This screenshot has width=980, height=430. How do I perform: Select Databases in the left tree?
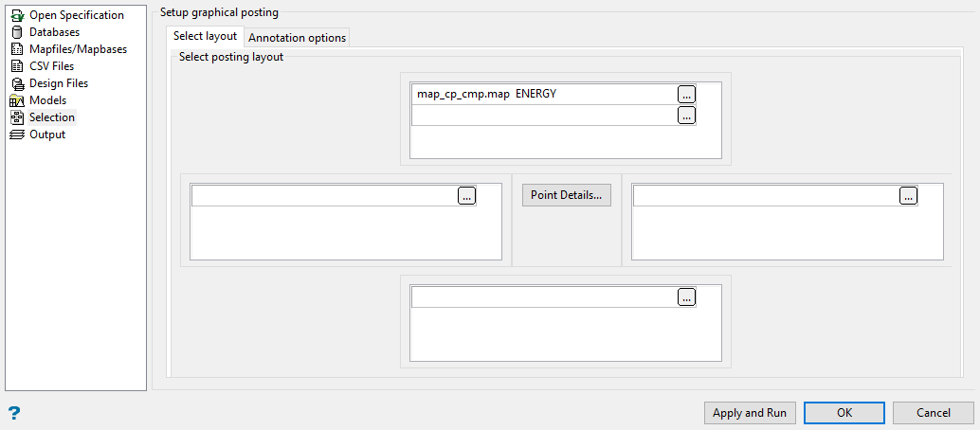(x=54, y=32)
